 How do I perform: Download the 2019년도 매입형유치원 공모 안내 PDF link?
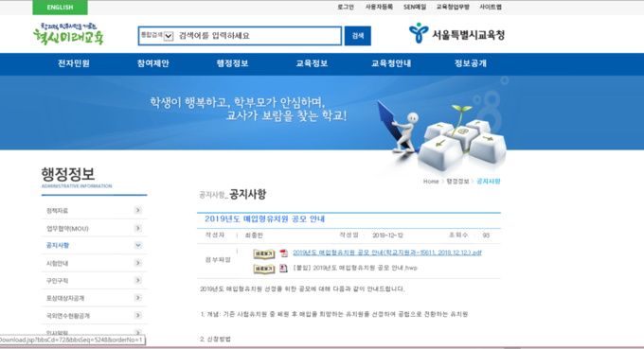click(387, 253)
